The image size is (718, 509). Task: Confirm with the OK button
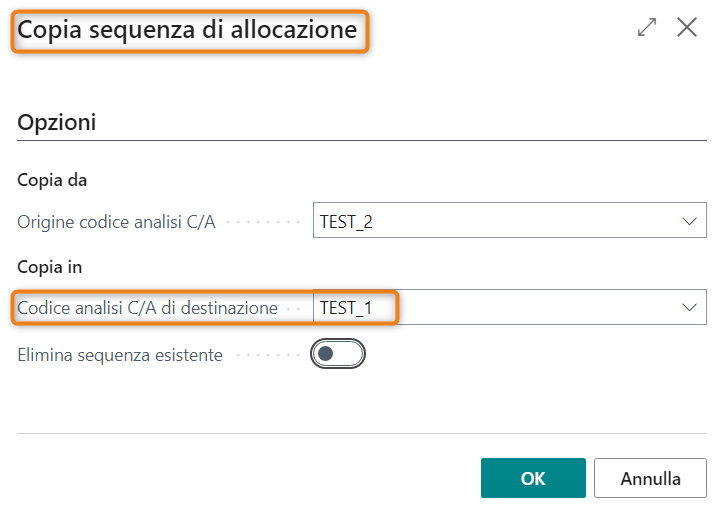pyautogui.click(x=533, y=478)
